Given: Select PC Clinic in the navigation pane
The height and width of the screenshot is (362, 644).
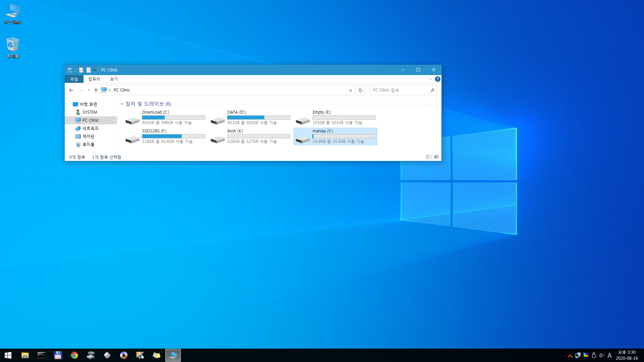Looking at the screenshot, I should pos(91,120).
